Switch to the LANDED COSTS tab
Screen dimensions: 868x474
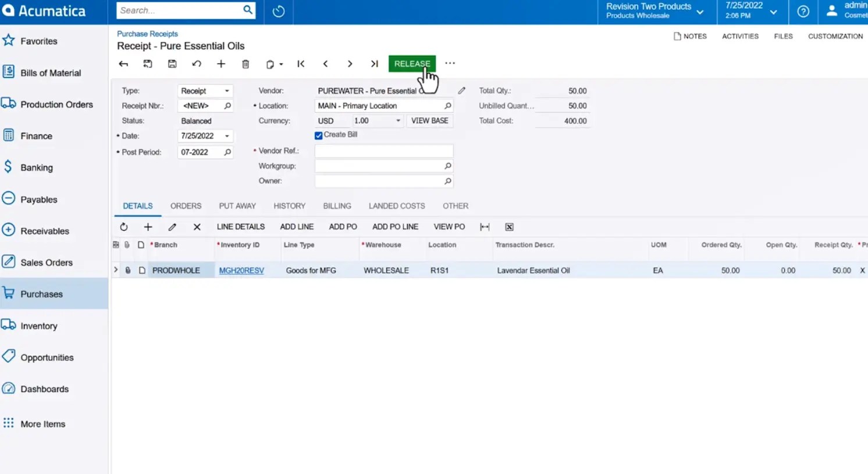396,206
